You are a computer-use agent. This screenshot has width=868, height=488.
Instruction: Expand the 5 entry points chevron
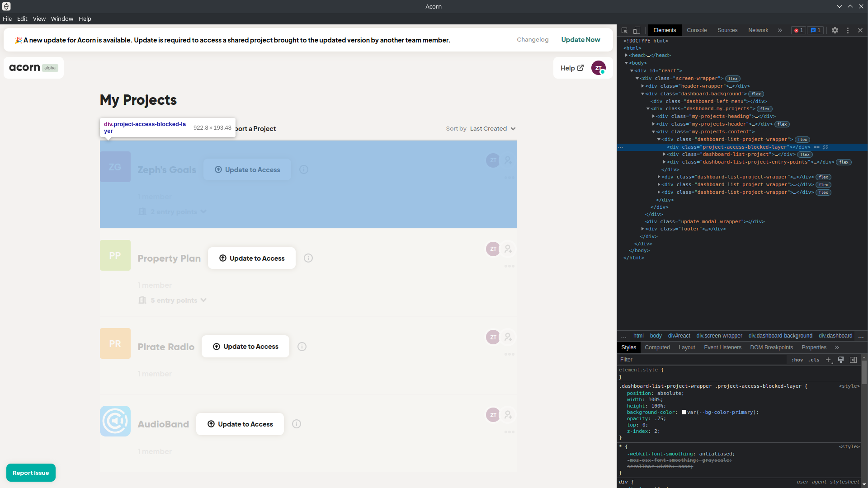click(203, 300)
